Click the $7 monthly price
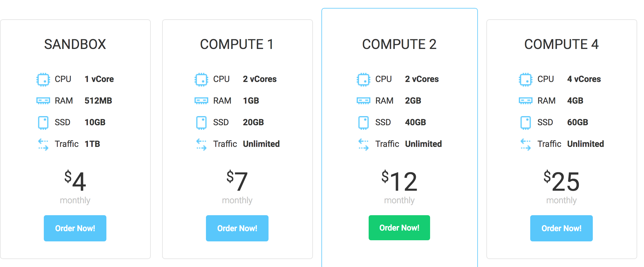The width and height of the screenshot is (644, 267). tap(237, 182)
